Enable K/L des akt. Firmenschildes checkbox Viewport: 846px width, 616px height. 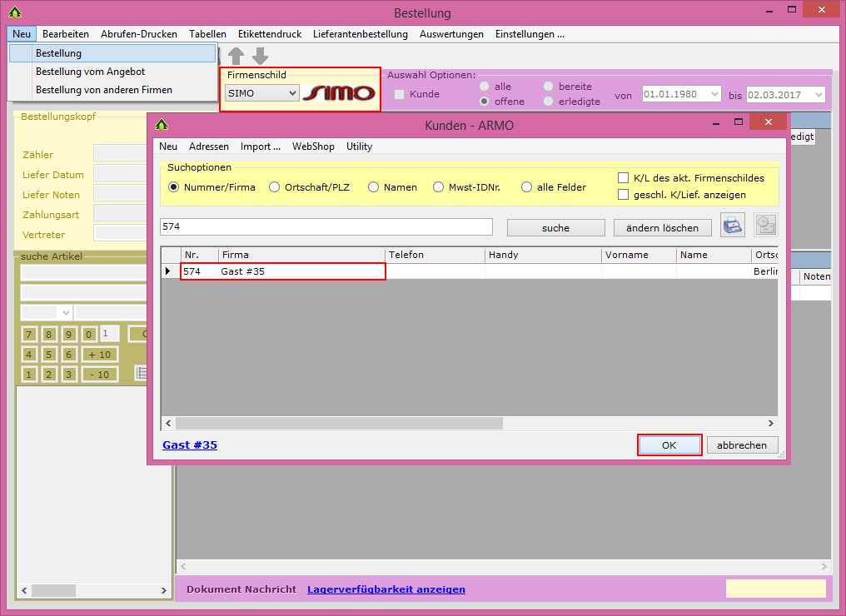[x=624, y=178]
